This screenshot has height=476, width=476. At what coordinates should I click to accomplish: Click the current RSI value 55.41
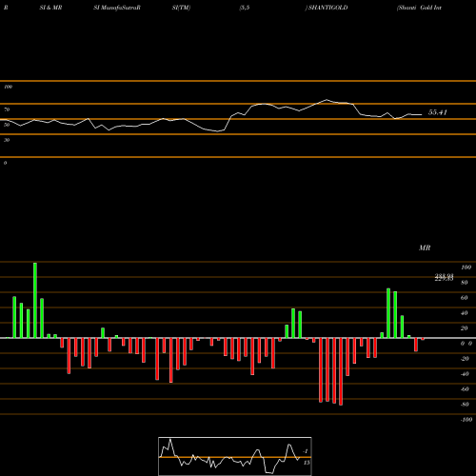point(438,112)
